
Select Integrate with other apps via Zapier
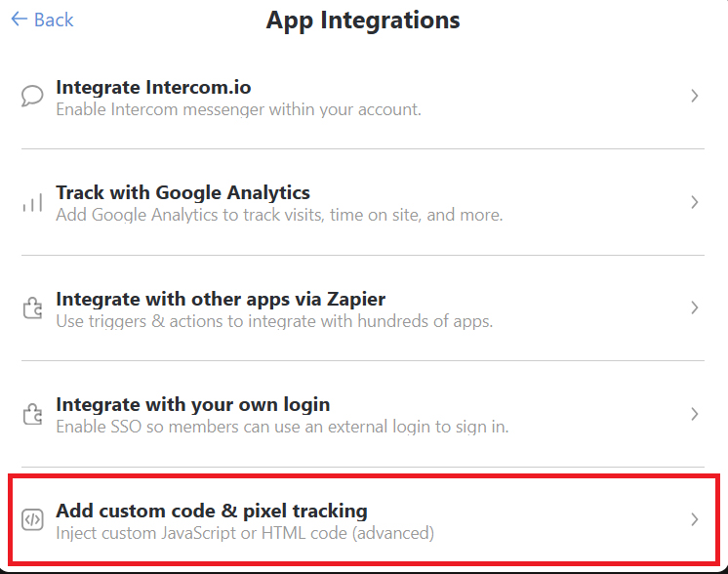(x=221, y=299)
